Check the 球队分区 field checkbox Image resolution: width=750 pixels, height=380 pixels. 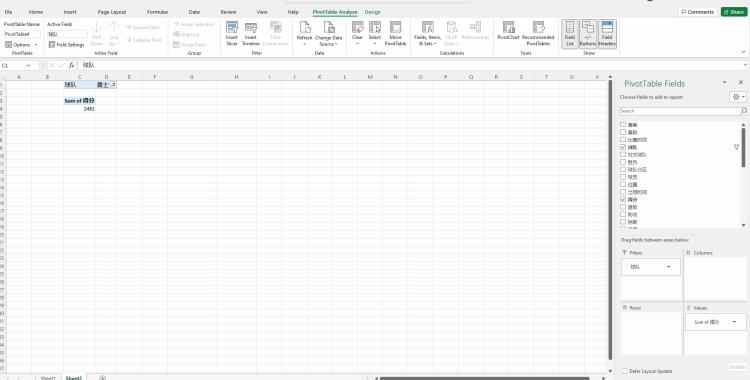(623, 169)
